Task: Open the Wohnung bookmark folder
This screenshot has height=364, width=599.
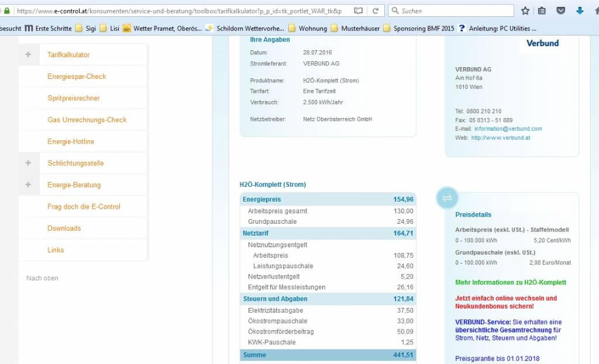Action: tap(308, 28)
